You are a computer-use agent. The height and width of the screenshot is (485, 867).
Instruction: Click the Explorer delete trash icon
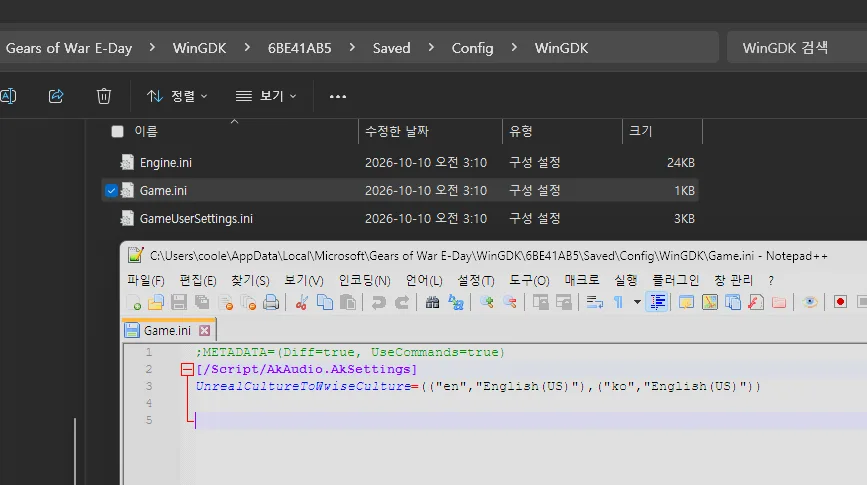[x=103, y=96]
